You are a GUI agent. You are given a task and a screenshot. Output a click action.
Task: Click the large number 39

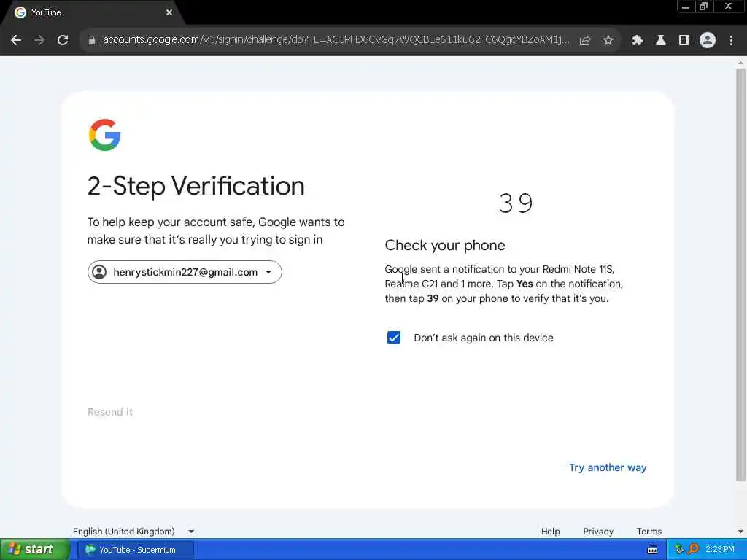coord(516,203)
